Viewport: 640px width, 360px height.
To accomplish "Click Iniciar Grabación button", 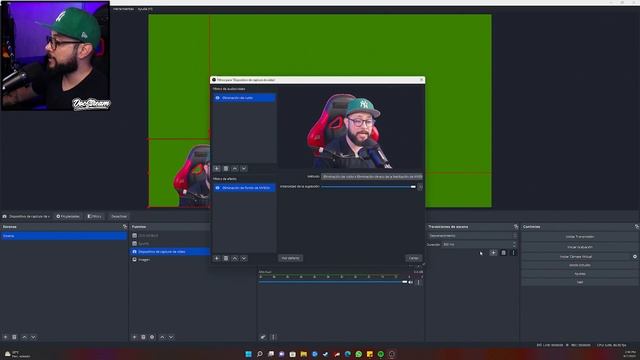I will tap(580, 247).
